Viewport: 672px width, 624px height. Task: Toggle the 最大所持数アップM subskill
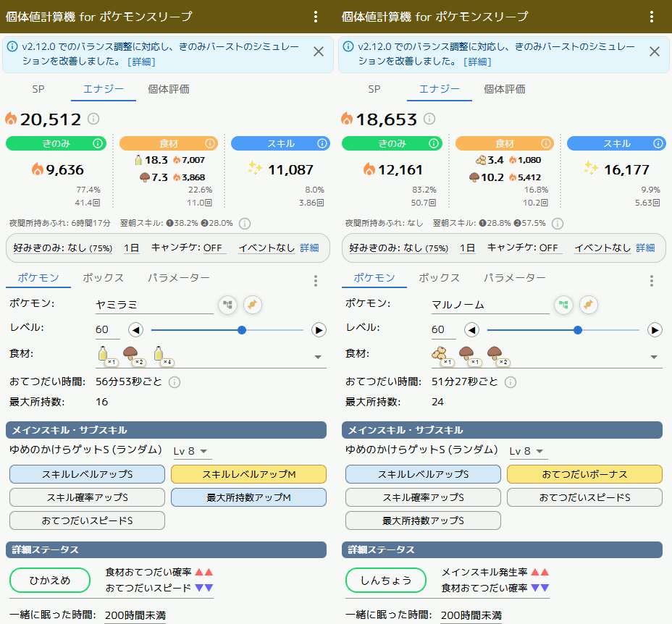[x=248, y=497]
